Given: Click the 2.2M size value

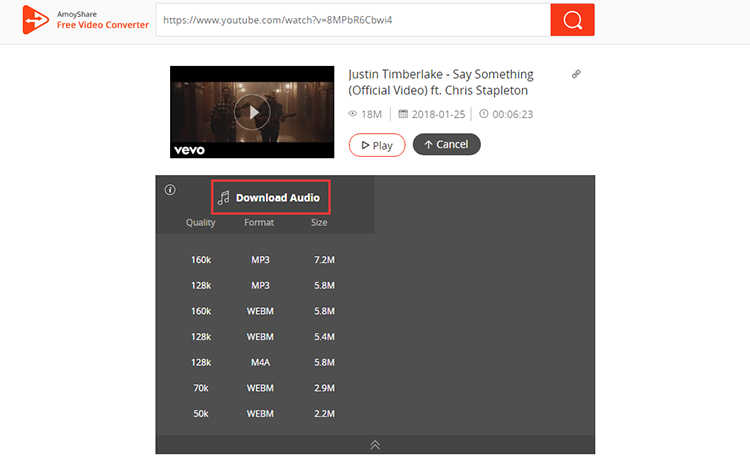Looking at the screenshot, I should tap(324, 414).
